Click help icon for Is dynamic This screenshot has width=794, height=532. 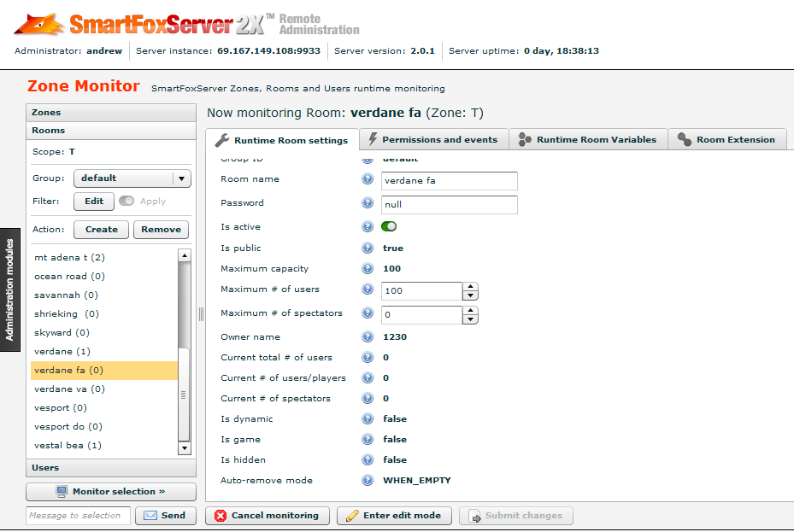click(x=368, y=419)
